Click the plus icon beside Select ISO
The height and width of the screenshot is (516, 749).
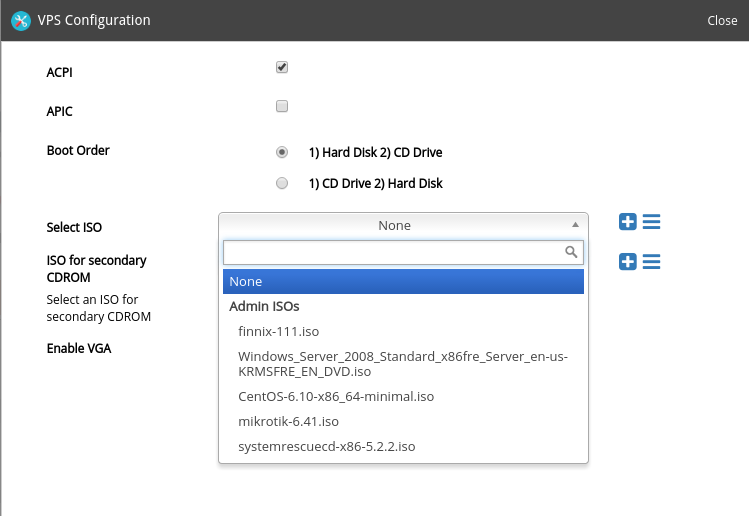628,222
